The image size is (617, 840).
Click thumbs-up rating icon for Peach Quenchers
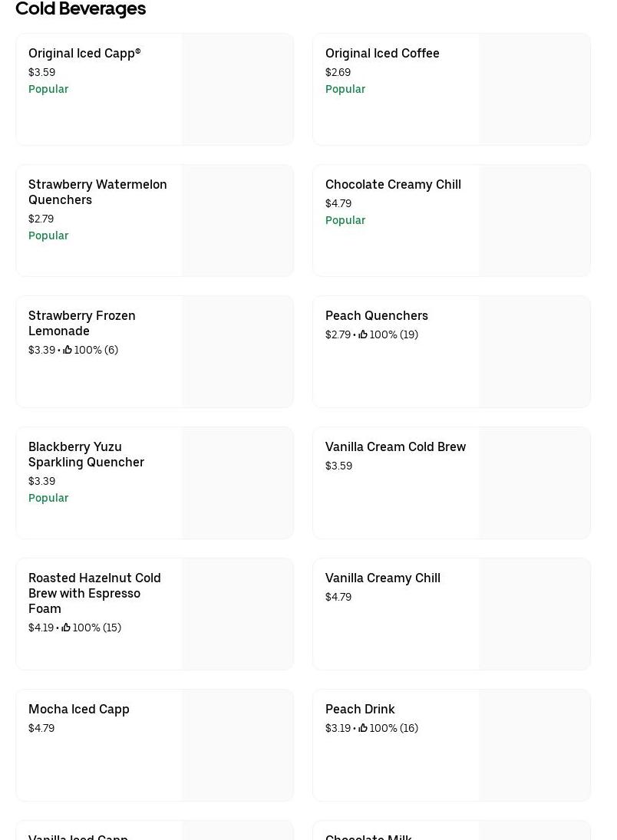click(x=363, y=334)
